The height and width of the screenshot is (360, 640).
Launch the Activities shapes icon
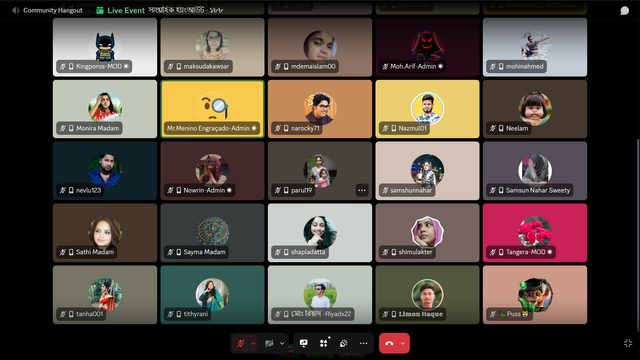coord(324,343)
